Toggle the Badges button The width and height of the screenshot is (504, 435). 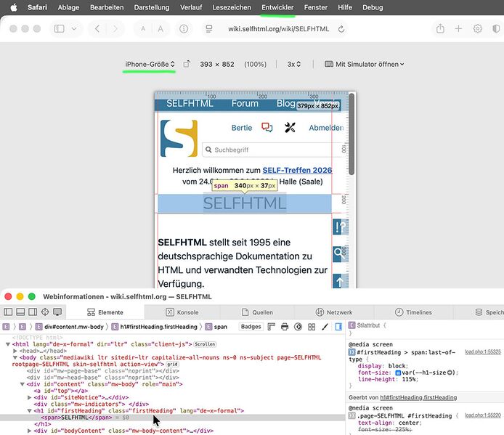(251, 327)
